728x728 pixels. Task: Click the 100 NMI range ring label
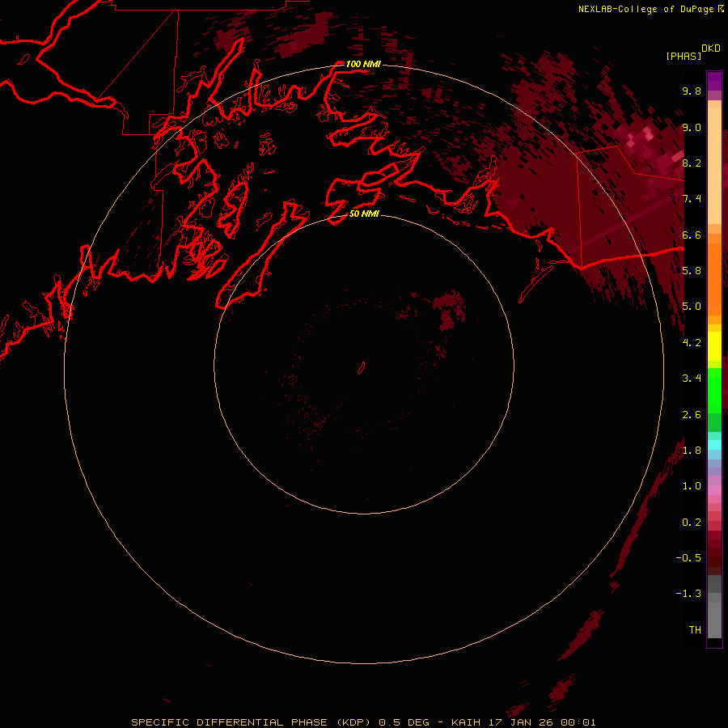[x=363, y=64]
